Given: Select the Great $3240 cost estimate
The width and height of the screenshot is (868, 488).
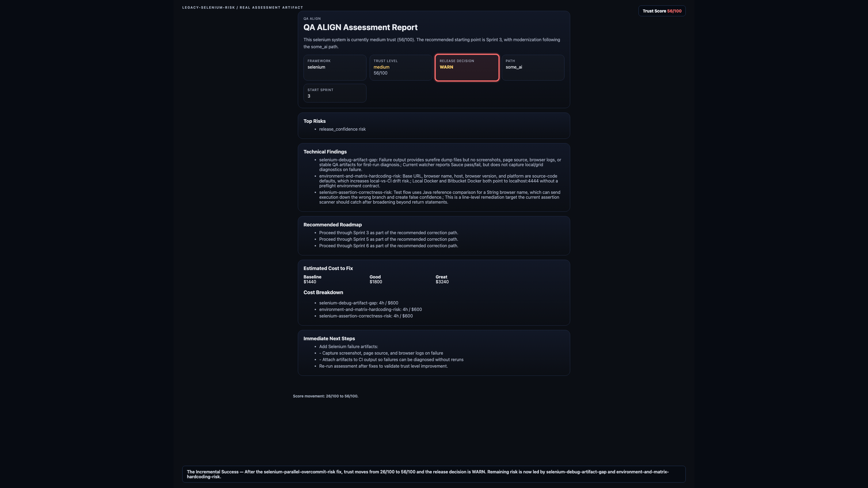Looking at the screenshot, I should coord(442,279).
